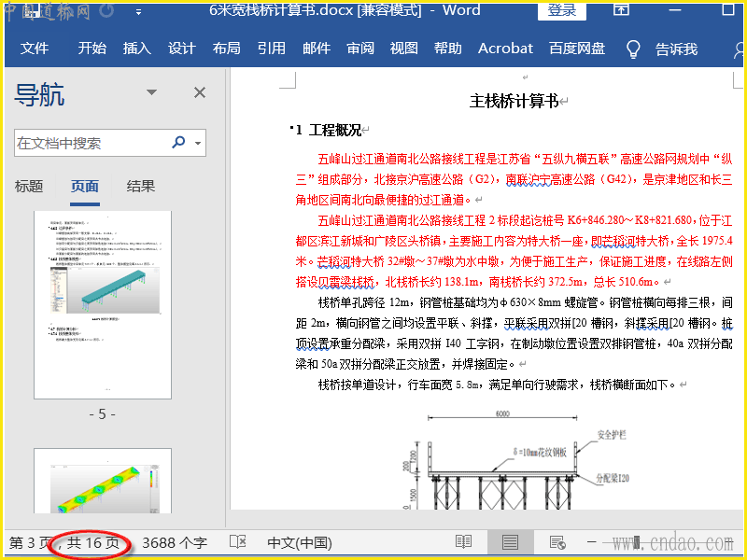Select the 页面 navigation tab
This screenshot has width=747, height=560.
pyautogui.click(x=85, y=186)
